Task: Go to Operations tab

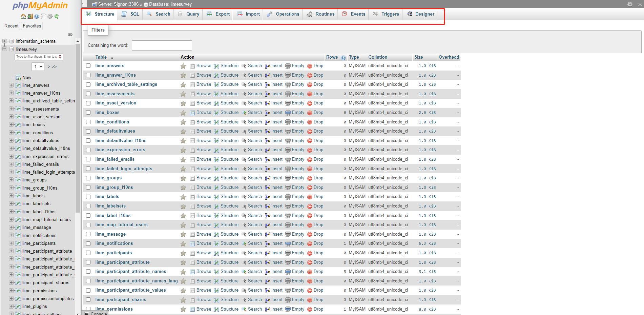Action: point(283,14)
